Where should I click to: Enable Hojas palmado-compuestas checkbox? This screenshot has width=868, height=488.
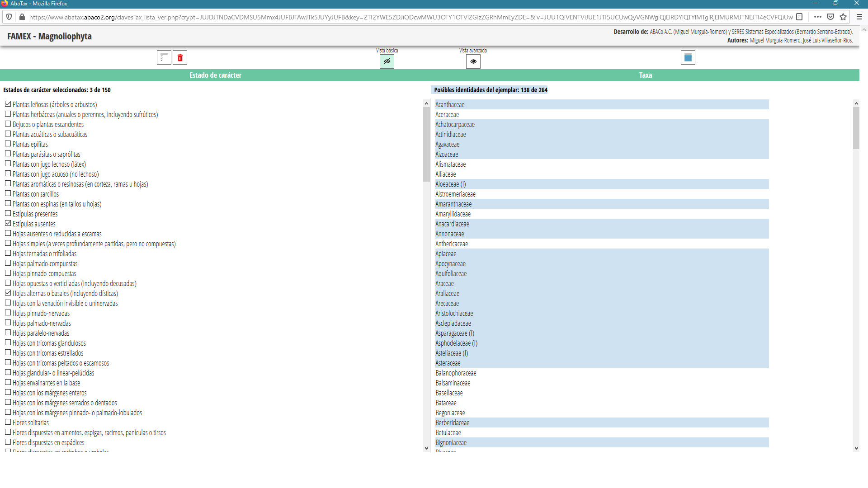pos(8,263)
